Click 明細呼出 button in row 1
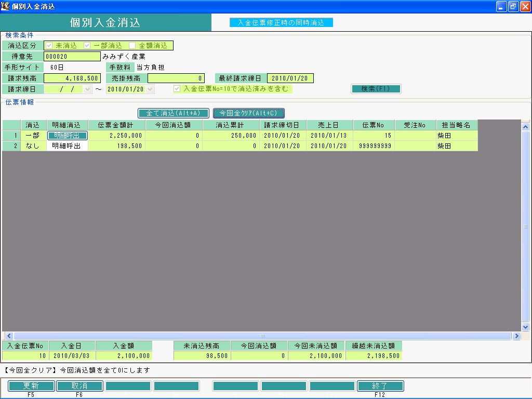532x399 pixels. click(67, 136)
